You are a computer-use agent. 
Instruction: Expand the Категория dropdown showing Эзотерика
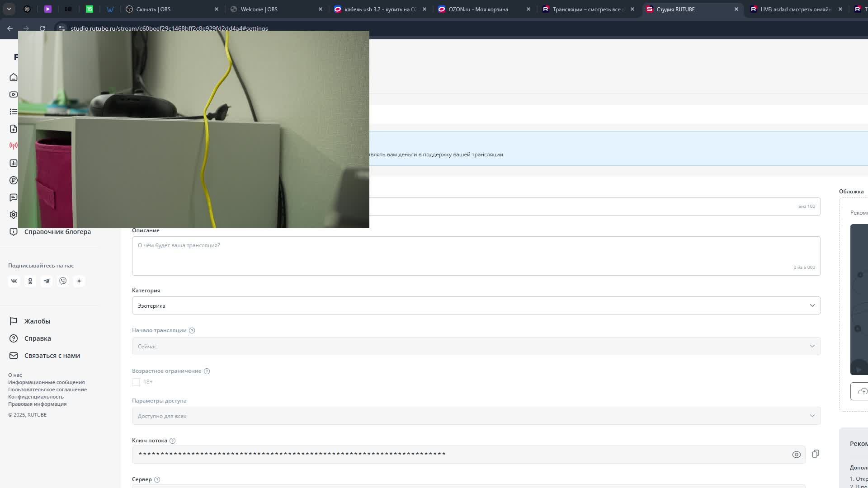tap(476, 305)
